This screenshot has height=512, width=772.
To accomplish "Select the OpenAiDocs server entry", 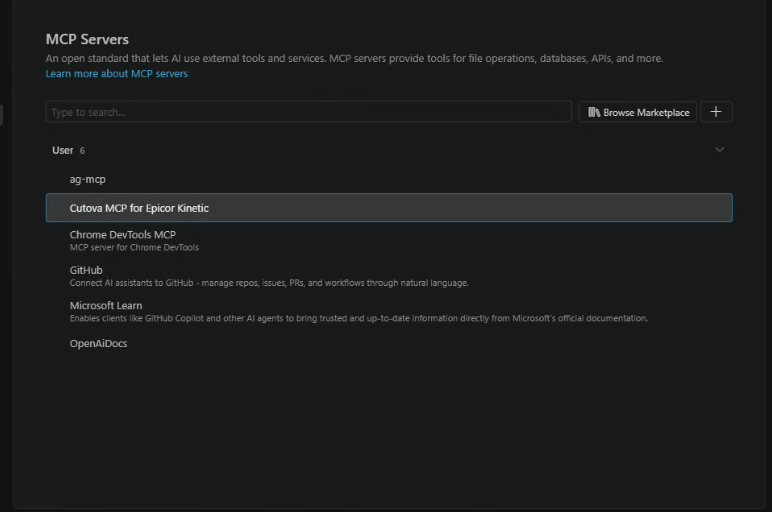I will click(389, 343).
